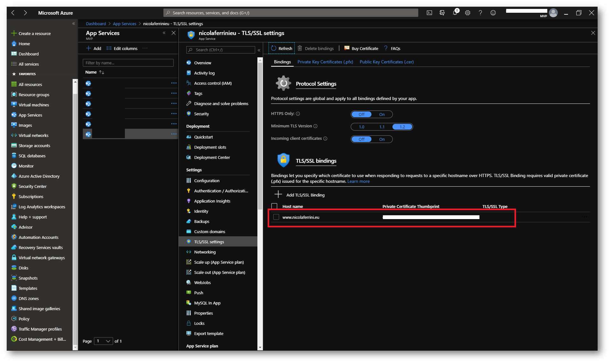Set HTTPS Only to On
This screenshot has height=364, width=611.
coord(382,114)
